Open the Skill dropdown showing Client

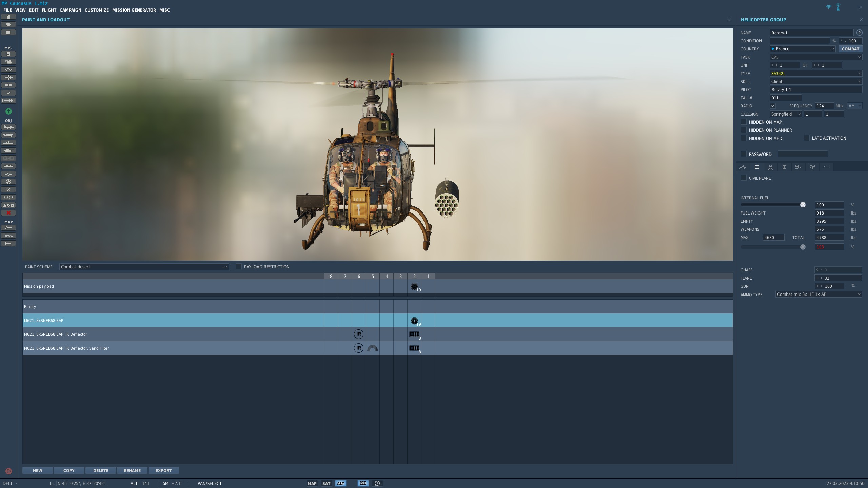[816, 81]
